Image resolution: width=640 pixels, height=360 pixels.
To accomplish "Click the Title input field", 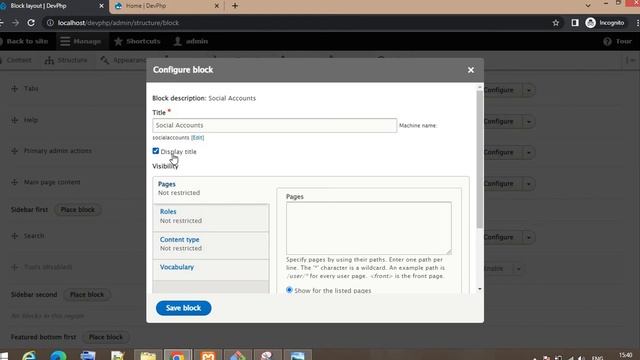I will click(274, 125).
